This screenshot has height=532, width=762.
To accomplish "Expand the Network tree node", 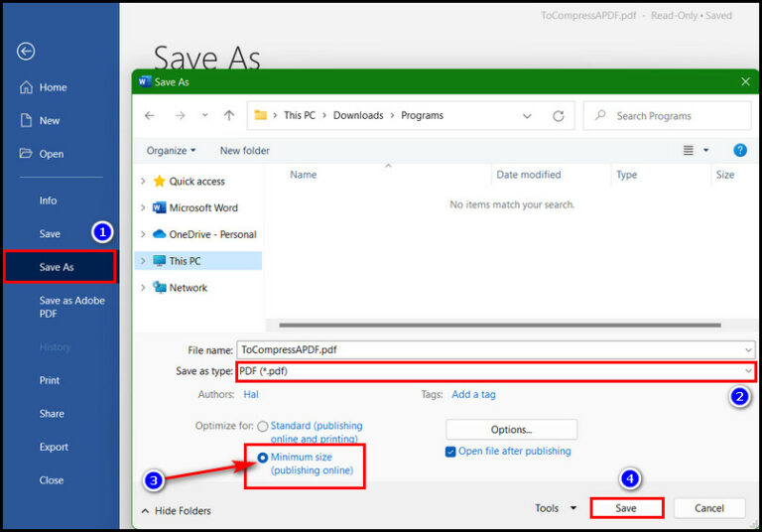I will click(143, 288).
